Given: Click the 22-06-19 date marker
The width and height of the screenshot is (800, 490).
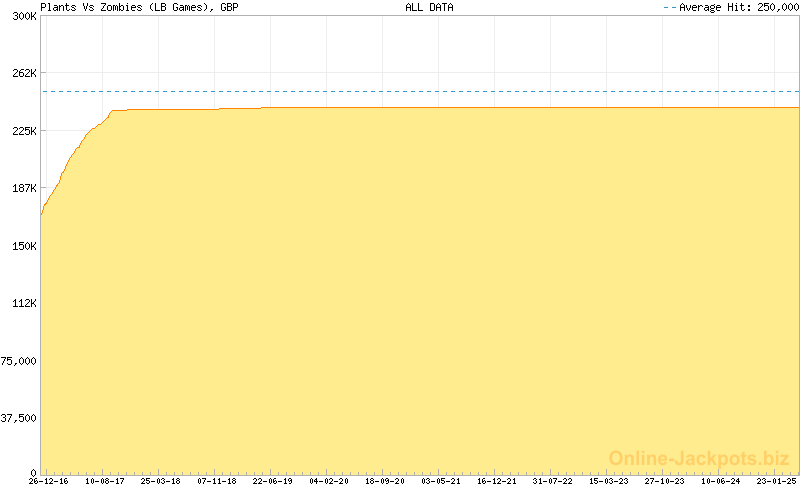Looking at the screenshot, I should [272, 481].
